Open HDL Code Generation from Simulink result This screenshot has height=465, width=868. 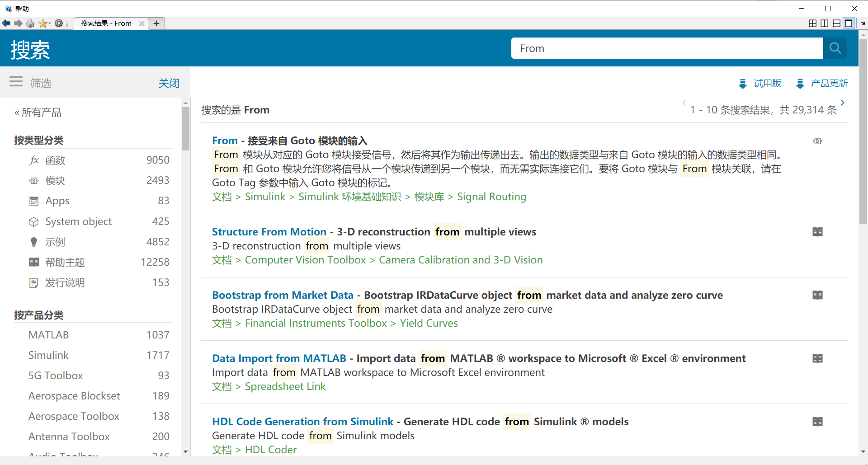(x=302, y=422)
